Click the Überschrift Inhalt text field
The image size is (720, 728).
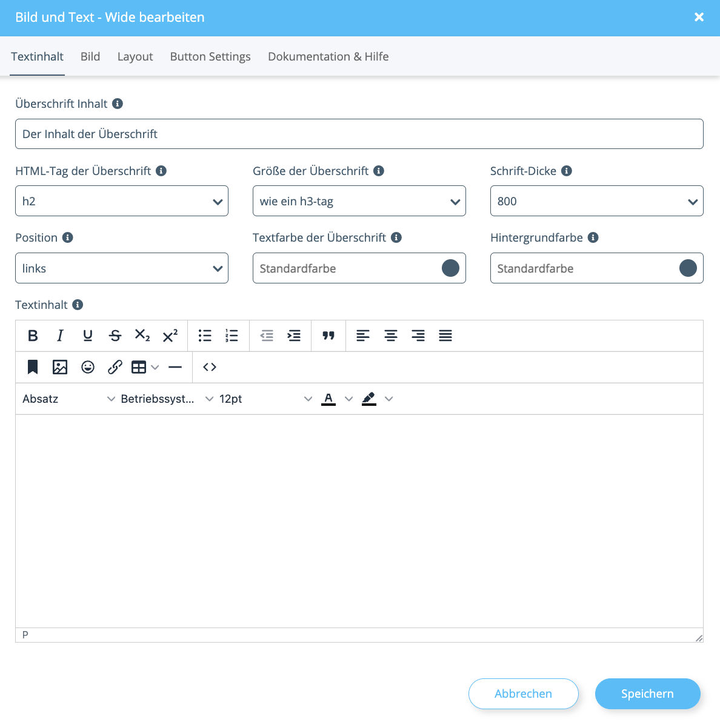click(359, 134)
